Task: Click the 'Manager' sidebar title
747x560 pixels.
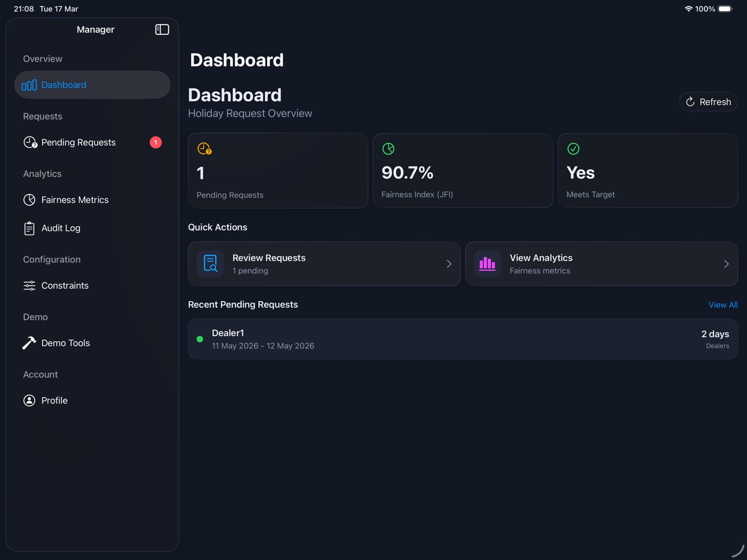Action: click(x=96, y=29)
